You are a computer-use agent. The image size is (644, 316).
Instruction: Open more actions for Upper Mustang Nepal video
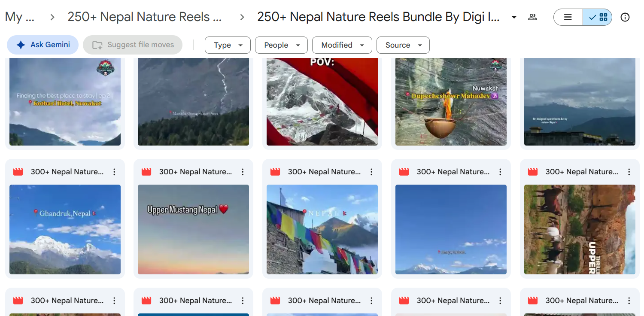click(243, 172)
